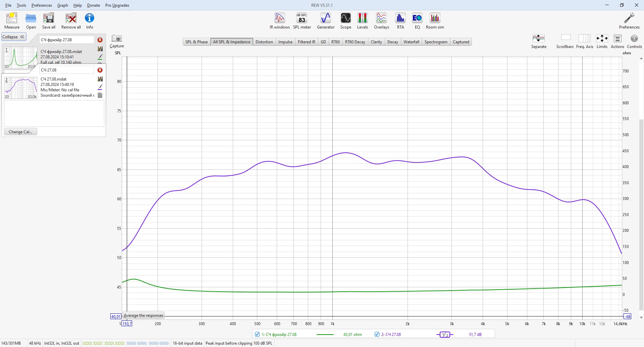Open the GD tab
This screenshot has width=644, height=347.
point(323,42)
